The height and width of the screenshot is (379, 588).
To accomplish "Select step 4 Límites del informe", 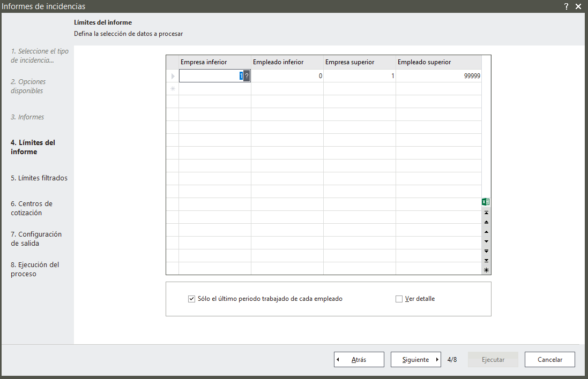I will click(x=33, y=147).
